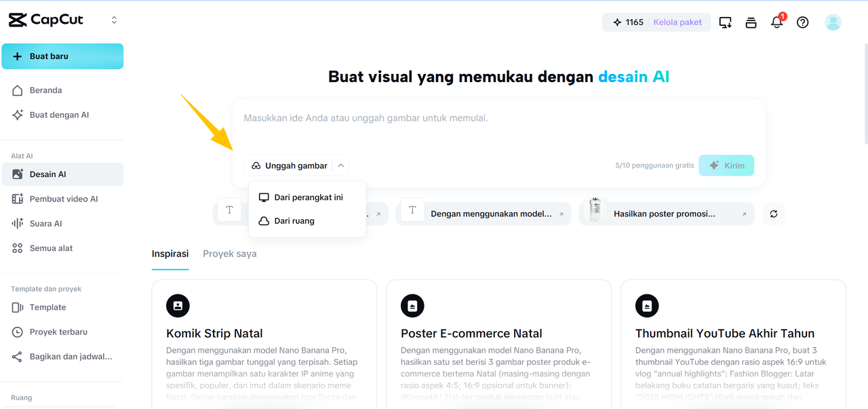Click the refresh prompts icon

coord(773,213)
